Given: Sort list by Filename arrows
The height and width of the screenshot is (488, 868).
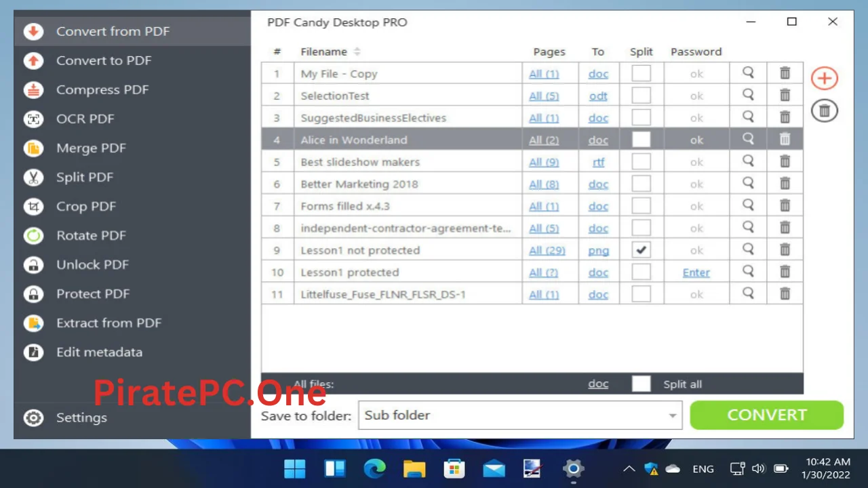Looking at the screenshot, I should pyautogui.click(x=357, y=52).
